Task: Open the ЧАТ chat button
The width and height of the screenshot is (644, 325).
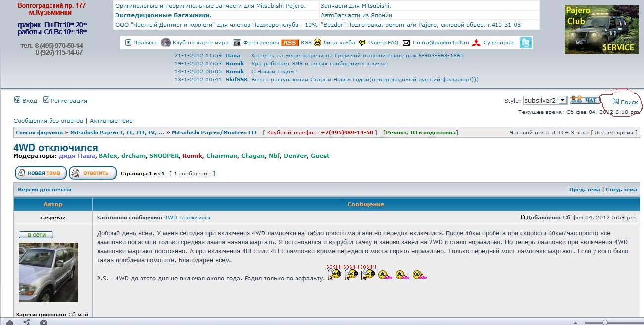Action: [584, 100]
